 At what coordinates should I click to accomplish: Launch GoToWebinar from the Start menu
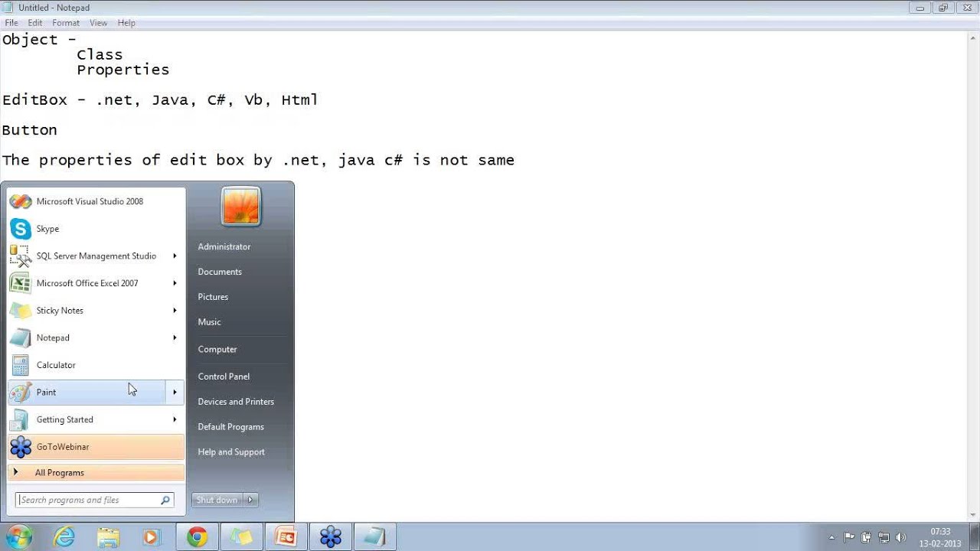point(96,447)
